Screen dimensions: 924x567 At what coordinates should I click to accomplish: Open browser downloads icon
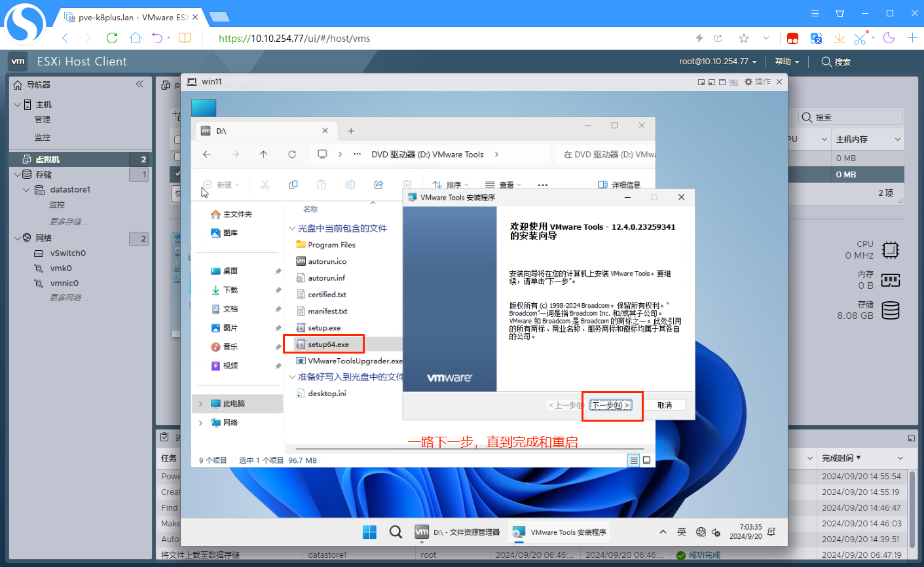point(840,38)
